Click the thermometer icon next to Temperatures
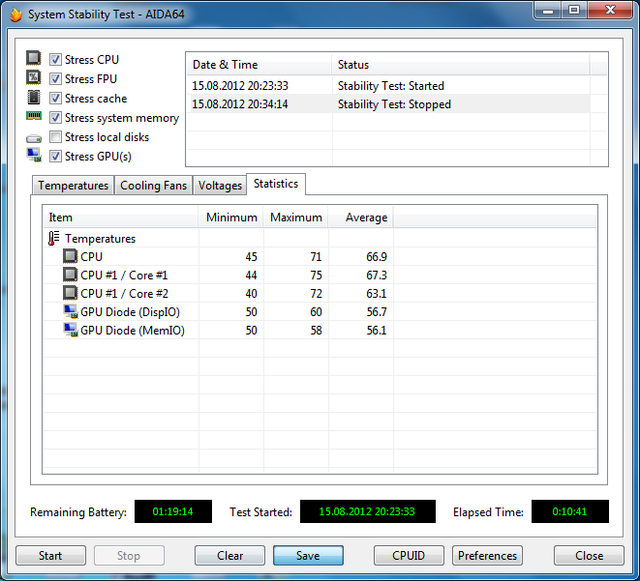640x581 pixels. [x=53, y=239]
